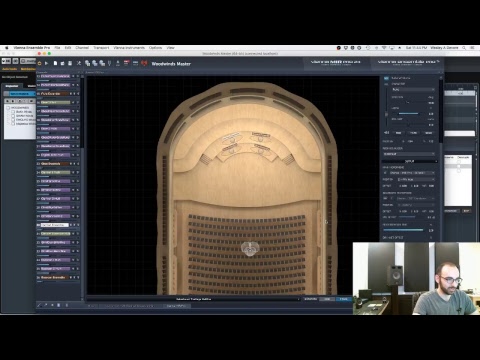Tick the last checkbox under WOODWINDS

pyautogui.click(x=13, y=124)
